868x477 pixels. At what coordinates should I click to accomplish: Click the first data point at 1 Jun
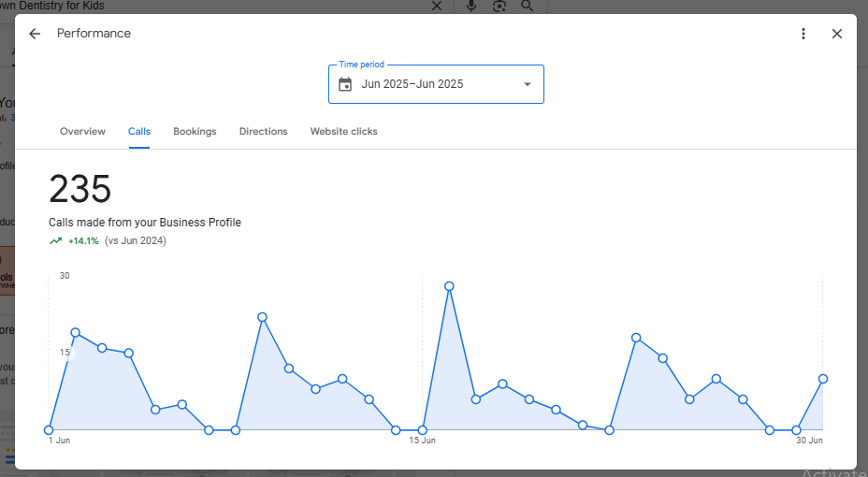pos(49,430)
